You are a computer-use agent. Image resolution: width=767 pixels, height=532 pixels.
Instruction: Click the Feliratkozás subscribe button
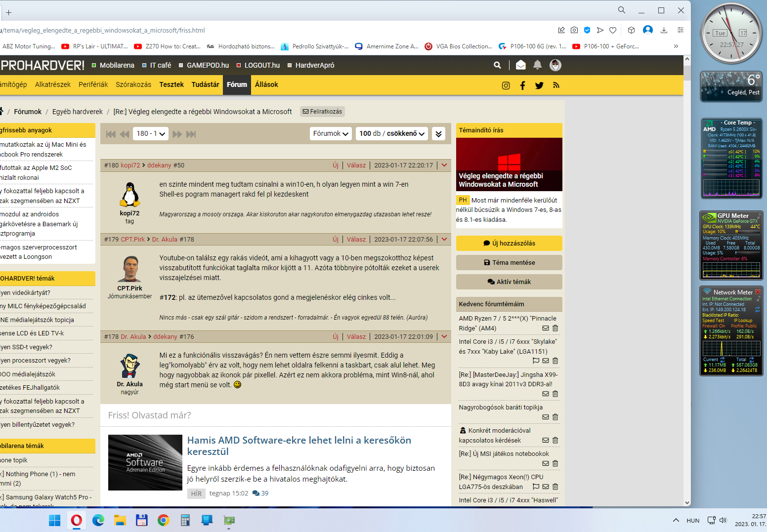pyautogui.click(x=322, y=112)
